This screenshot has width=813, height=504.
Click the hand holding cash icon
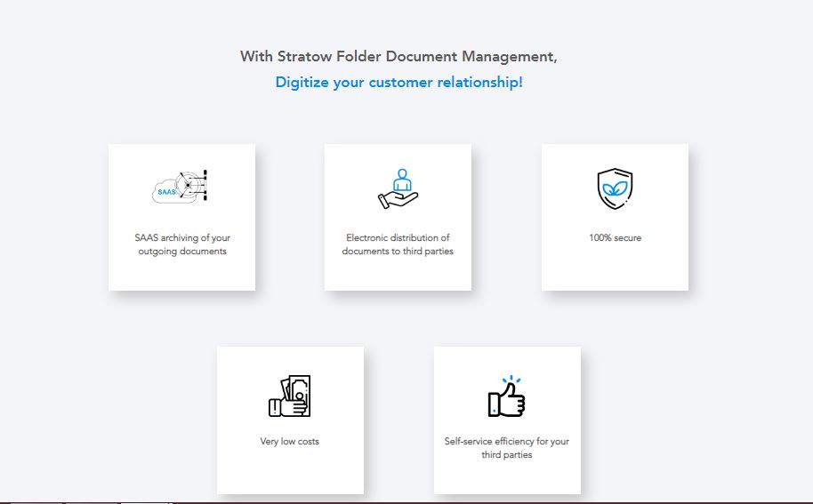[289, 396]
